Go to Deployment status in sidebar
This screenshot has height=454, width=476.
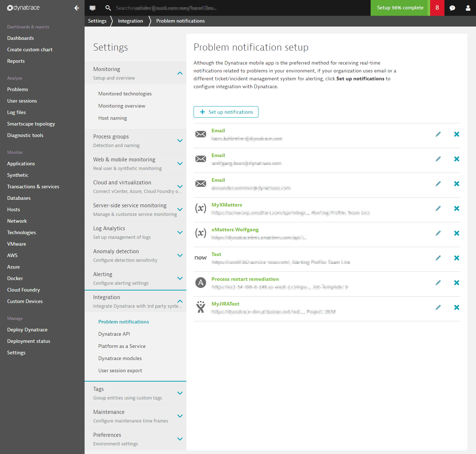(x=29, y=341)
